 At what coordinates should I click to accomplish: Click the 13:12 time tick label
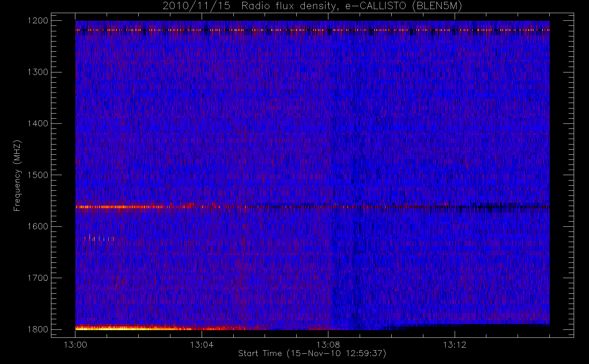click(454, 345)
